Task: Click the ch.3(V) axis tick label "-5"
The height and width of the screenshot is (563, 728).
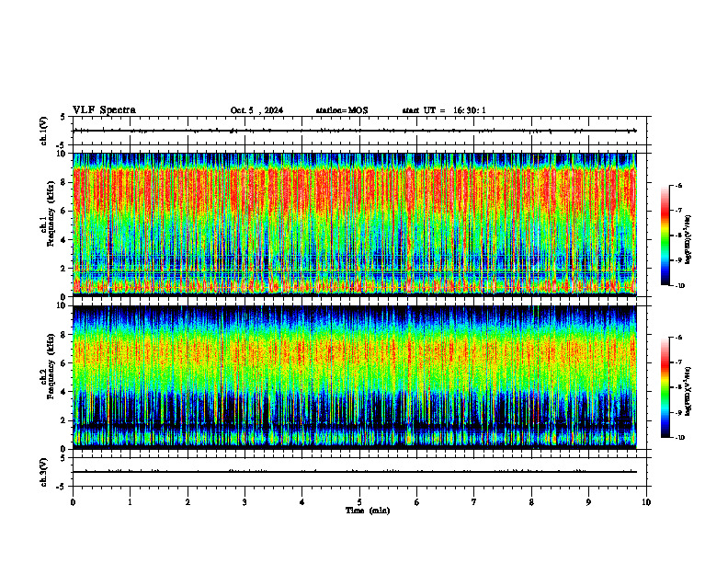Action: point(63,487)
